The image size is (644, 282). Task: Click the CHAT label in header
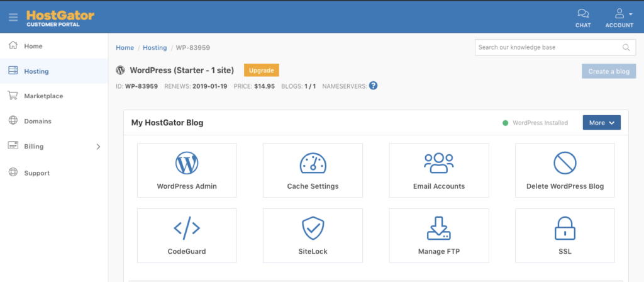[583, 25]
